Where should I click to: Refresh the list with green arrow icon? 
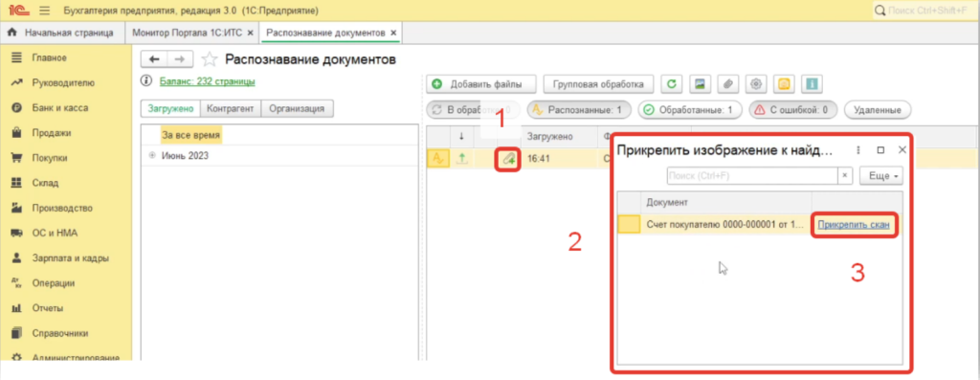point(672,83)
